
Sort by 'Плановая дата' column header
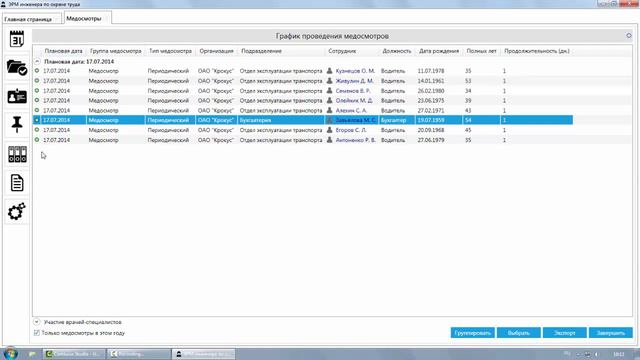coord(63,51)
